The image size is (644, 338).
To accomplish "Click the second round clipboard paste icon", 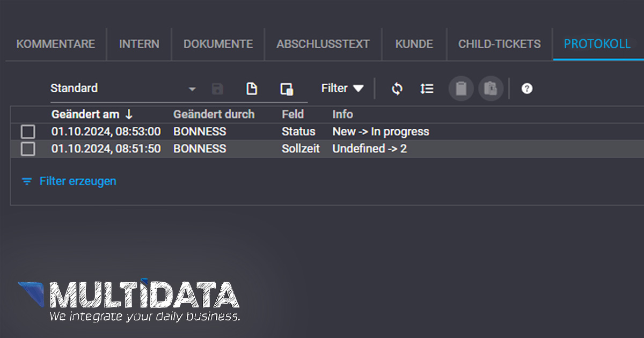I will [491, 89].
